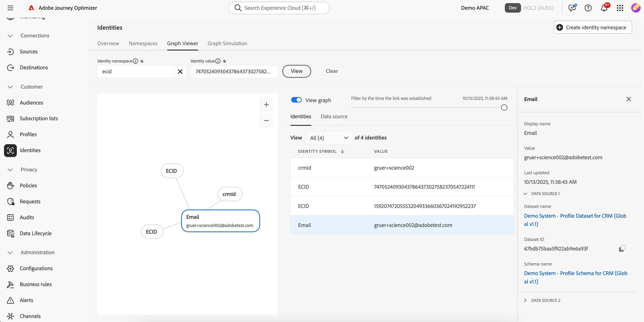The height and width of the screenshot is (322, 644).
Task: Copy the Dataset ID value
Action: click(x=622, y=248)
